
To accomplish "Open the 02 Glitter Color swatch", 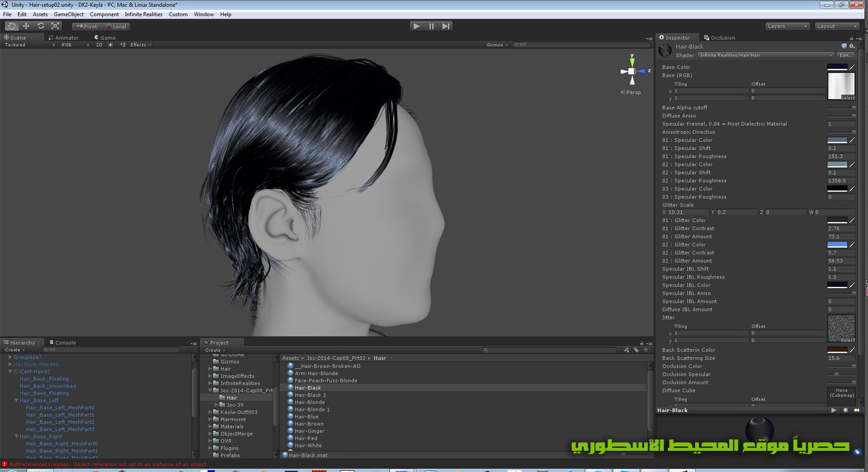I will click(837, 245).
